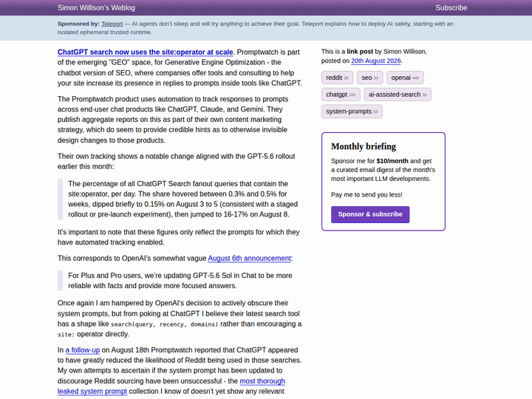Open the 20th August 2026 date link
Viewport: 532px width, 399px height.
[x=376, y=61]
